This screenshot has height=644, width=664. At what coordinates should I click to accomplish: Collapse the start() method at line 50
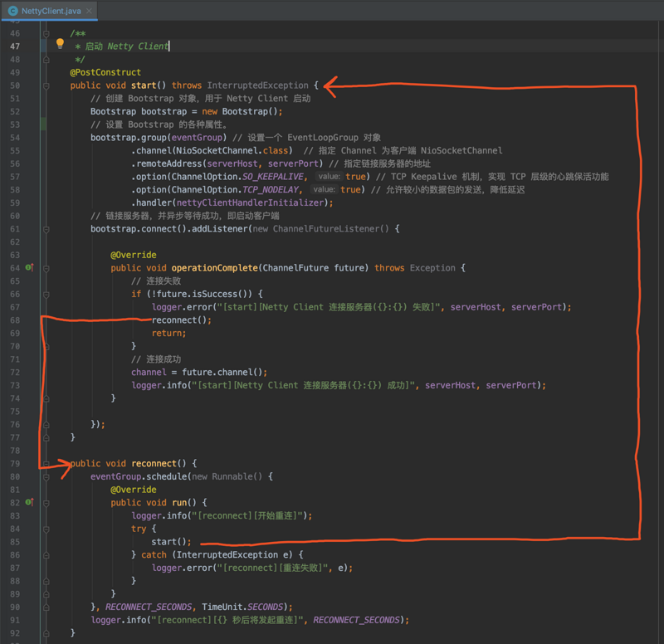click(x=46, y=85)
